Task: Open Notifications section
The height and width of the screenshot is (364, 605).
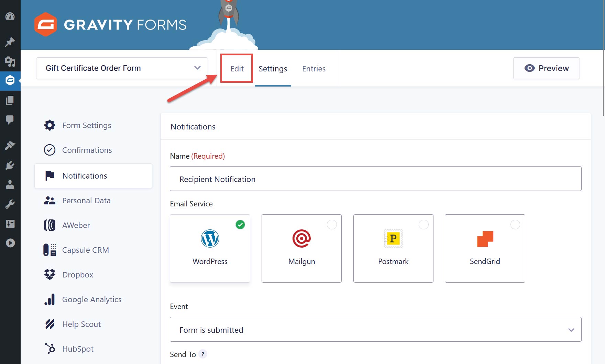Action: 93,175
